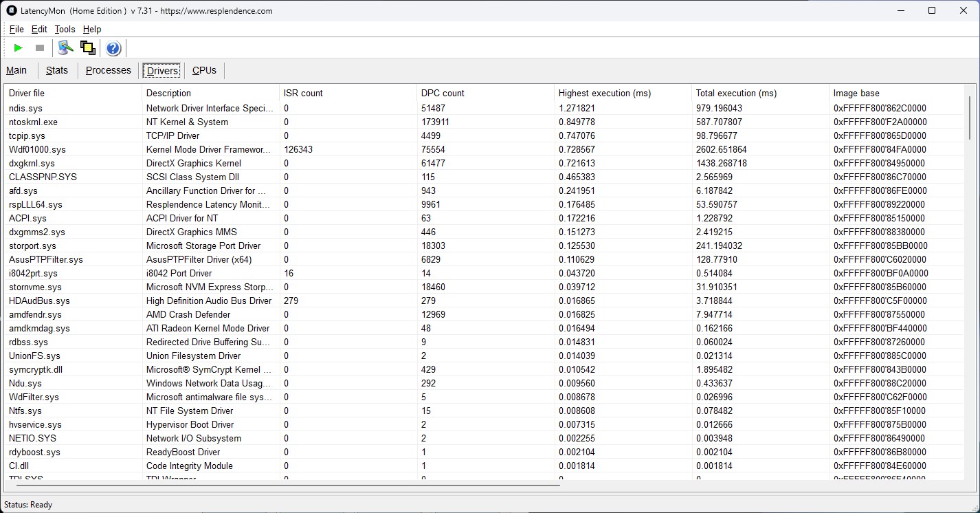This screenshot has height=513, width=980.
Task: Switch to the Main tab
Action: point(16,70)
